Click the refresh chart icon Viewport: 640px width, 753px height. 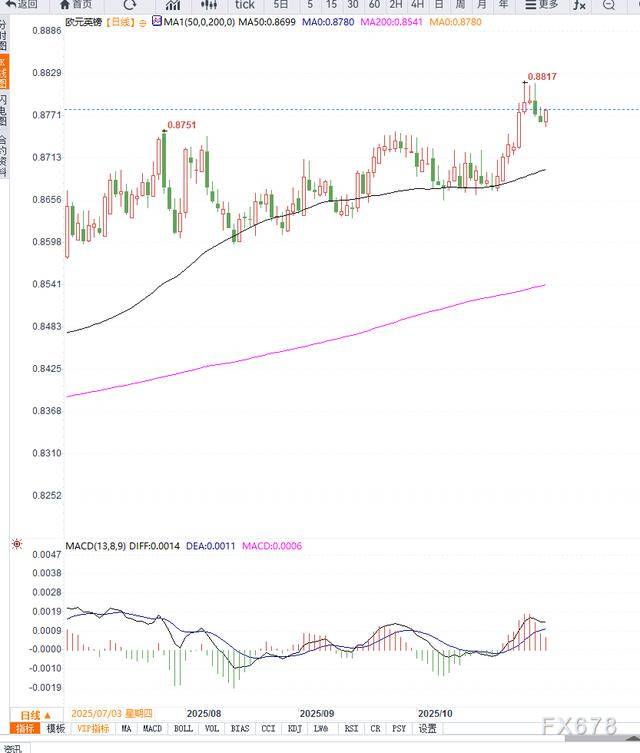(x=130, y=4)
